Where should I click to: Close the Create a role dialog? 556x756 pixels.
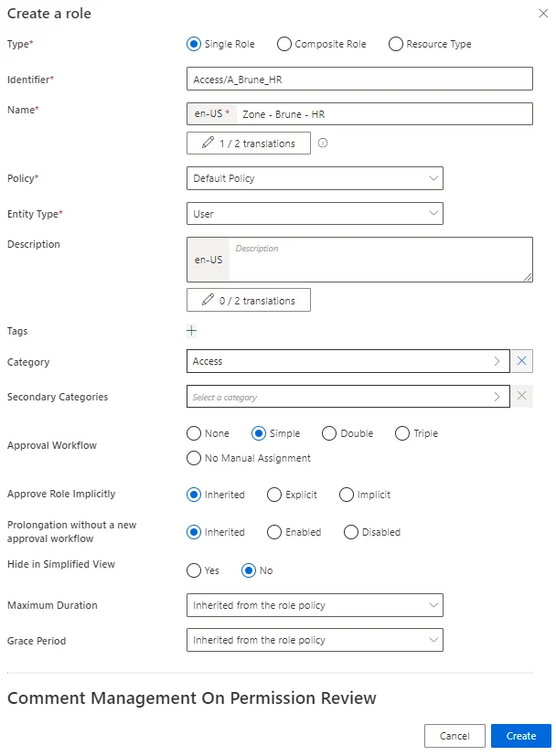click(543, 14)
